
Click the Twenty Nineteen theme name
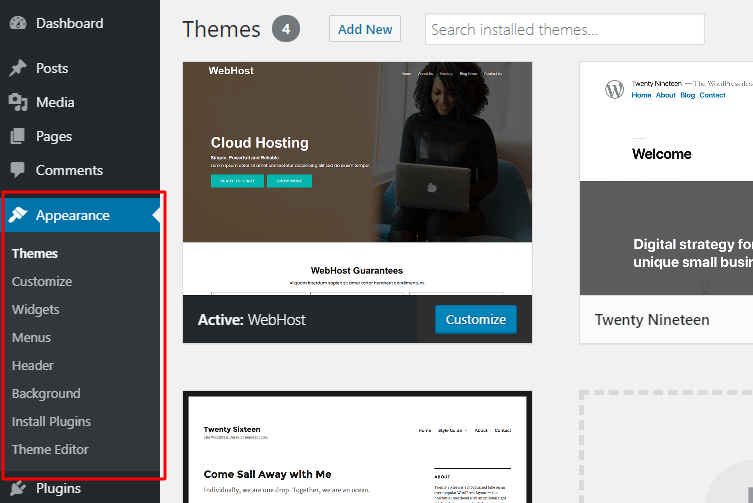tap(652, 320)
